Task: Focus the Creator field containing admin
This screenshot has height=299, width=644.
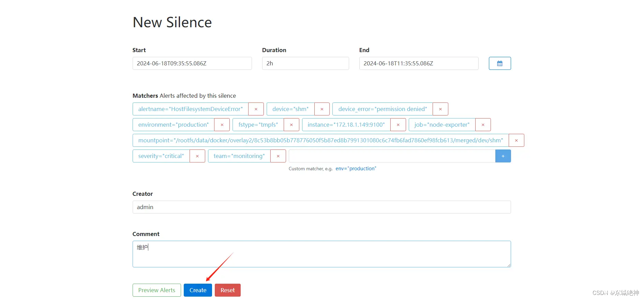Action: click(x=321, y=207)
